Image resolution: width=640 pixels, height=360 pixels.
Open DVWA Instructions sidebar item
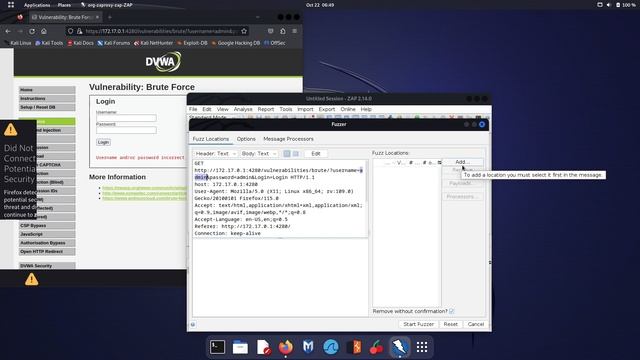coord(47,98)
